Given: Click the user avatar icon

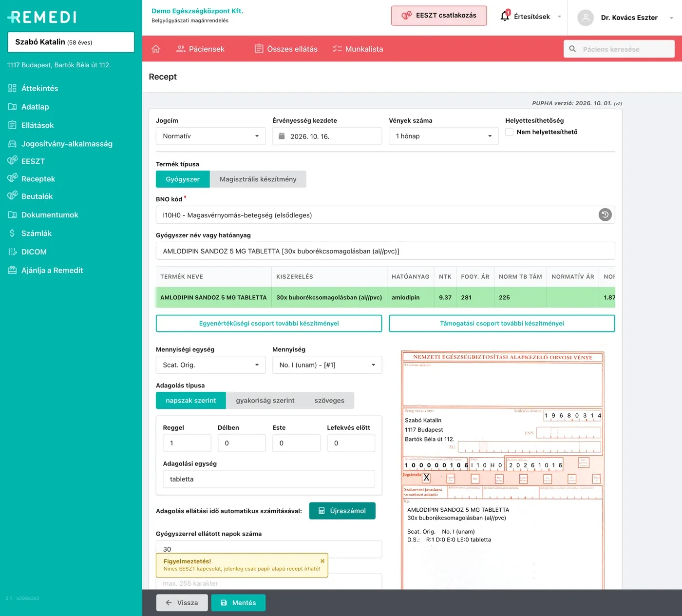Looking at the screenshot, I should pos(586,18).
